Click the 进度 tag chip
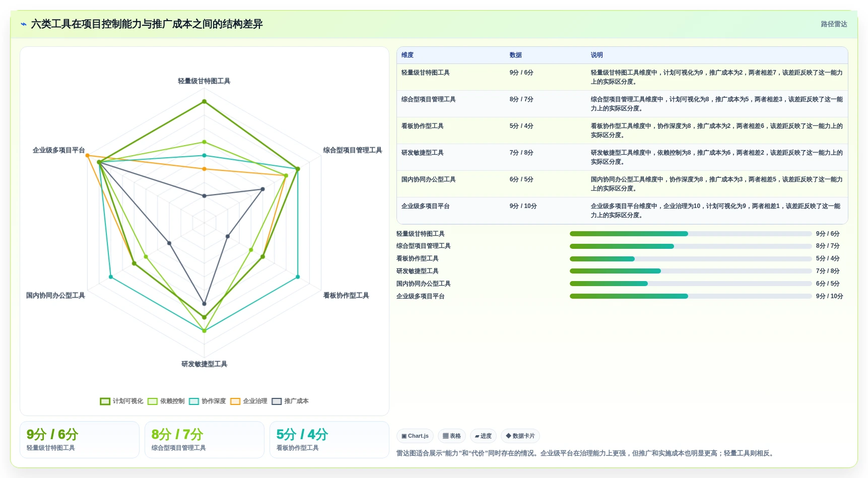The height and width of the screenshot is (478, 868). coord(483,436)
